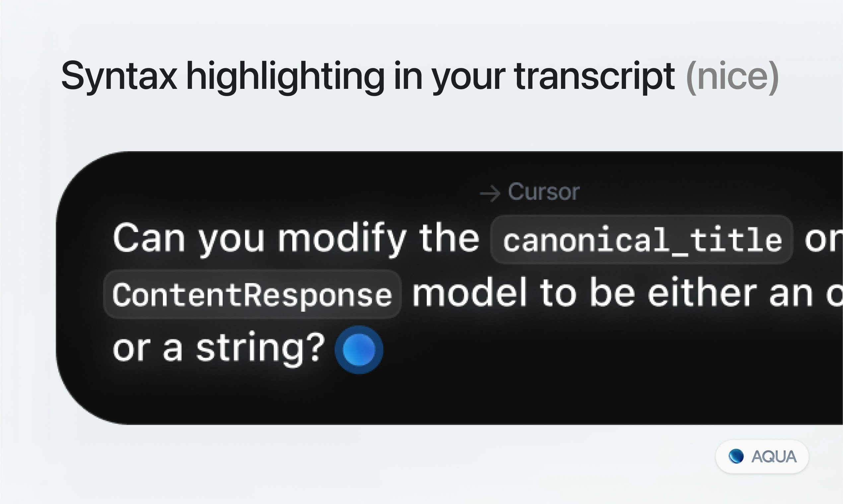Click the word Syntax in the heading
The image size is (843, 504).
click(119, 76)
